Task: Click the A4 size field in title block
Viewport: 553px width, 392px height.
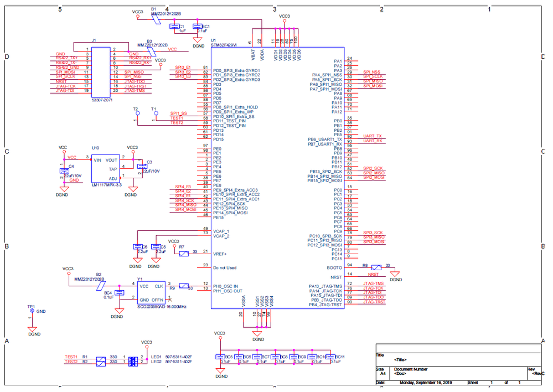Action: tap(383, 373)
